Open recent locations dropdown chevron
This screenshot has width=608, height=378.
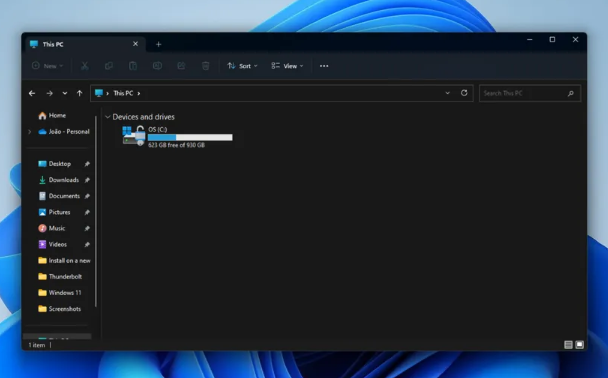click(65, 93)
